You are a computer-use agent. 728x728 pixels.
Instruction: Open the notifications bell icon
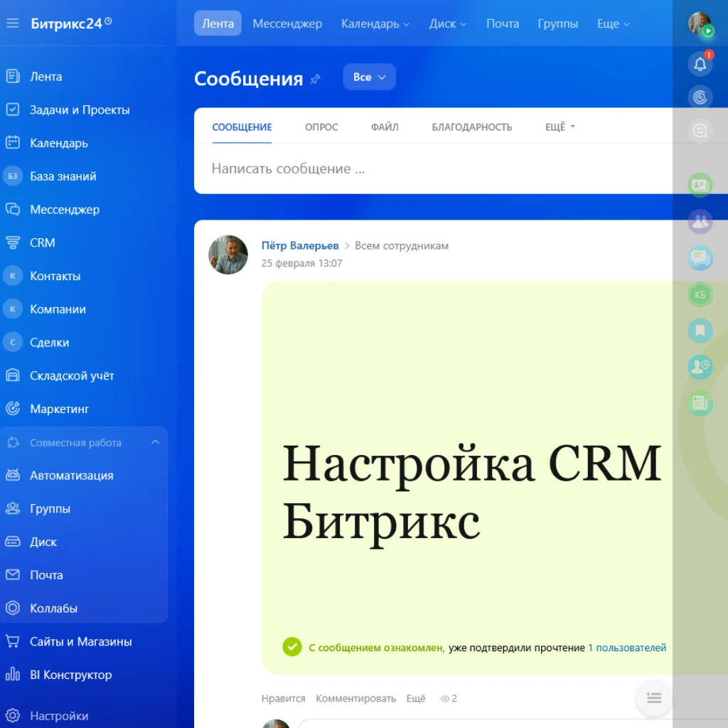[700, 63]
